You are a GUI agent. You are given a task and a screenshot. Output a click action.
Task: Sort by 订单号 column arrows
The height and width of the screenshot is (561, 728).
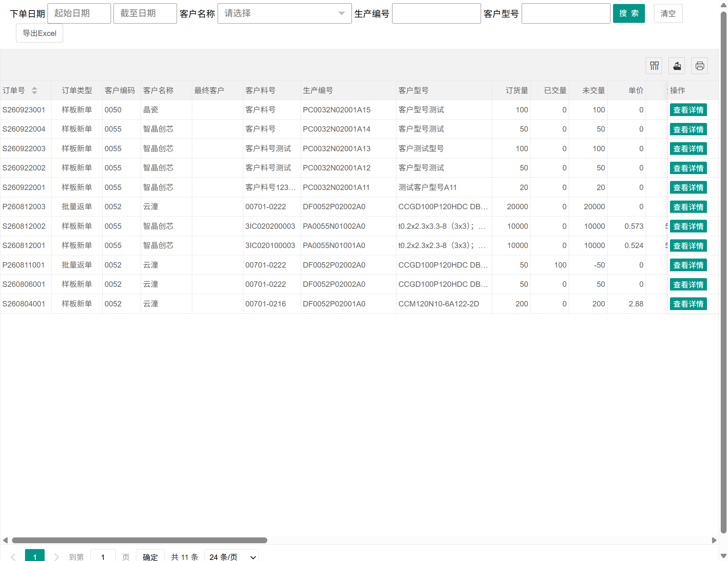34,90
